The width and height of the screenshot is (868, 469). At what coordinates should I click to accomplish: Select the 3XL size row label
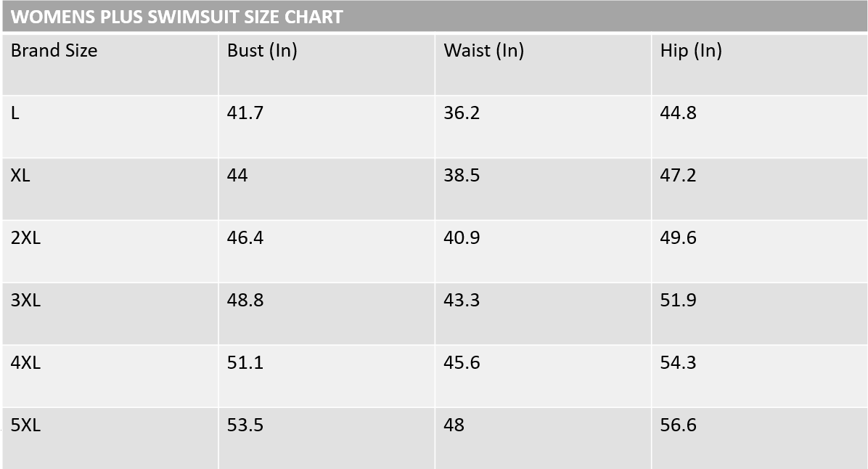(x=25, y=301)
